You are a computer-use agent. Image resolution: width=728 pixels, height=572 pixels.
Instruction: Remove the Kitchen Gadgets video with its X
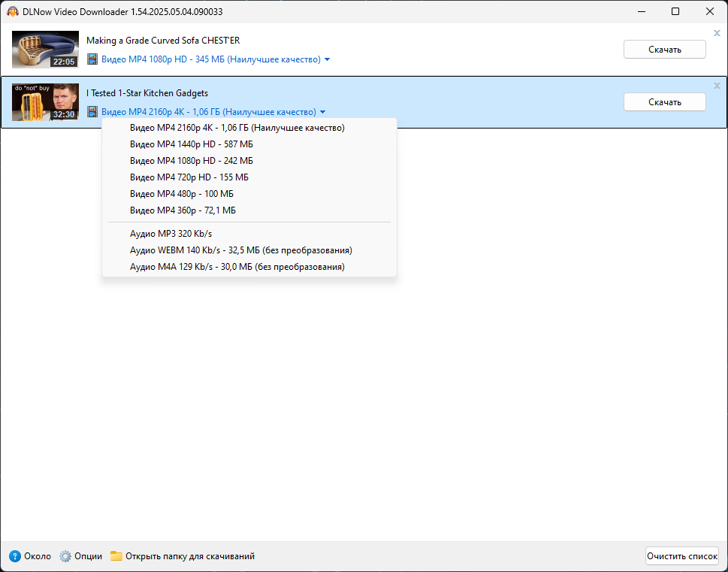click(717, 86)
